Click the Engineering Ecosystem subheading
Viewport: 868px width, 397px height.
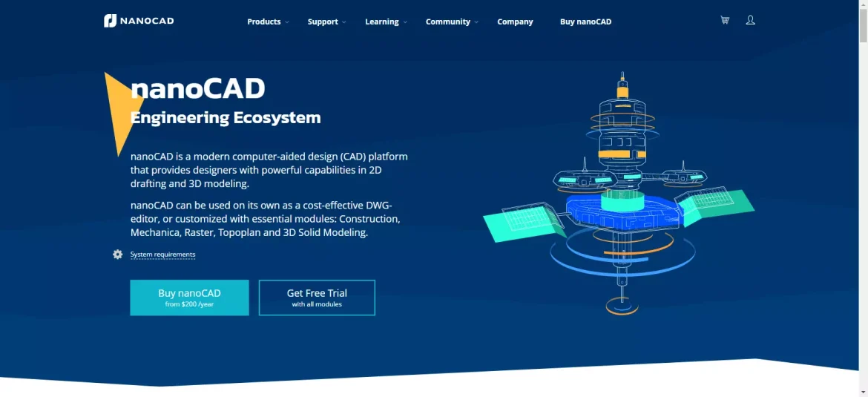[226, 117]
